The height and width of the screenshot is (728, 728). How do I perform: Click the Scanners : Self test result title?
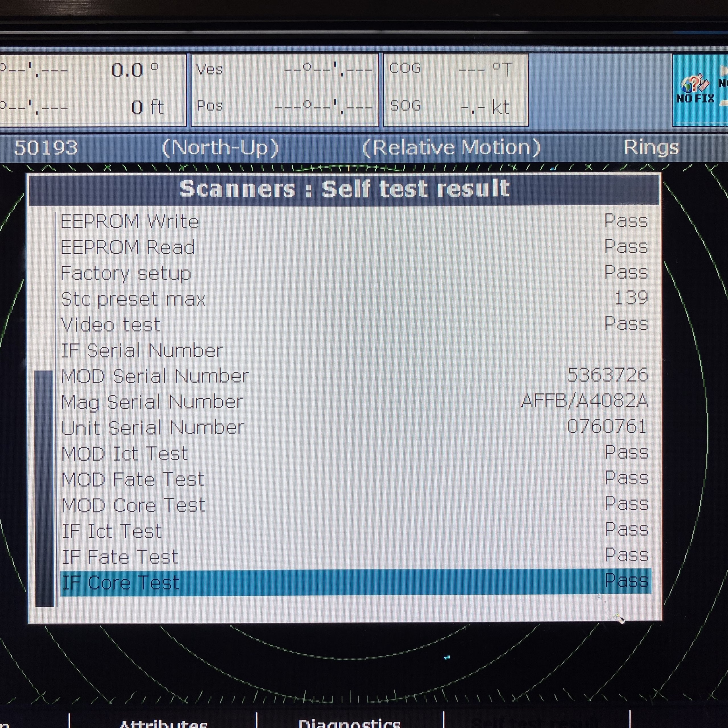tap(344, 189)
